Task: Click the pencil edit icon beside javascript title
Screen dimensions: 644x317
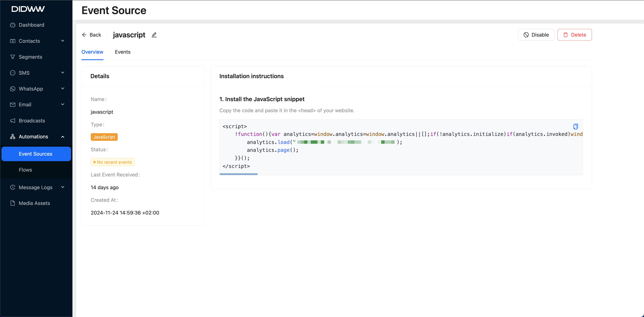Action: pyautogui.click(x=154, y=35)
